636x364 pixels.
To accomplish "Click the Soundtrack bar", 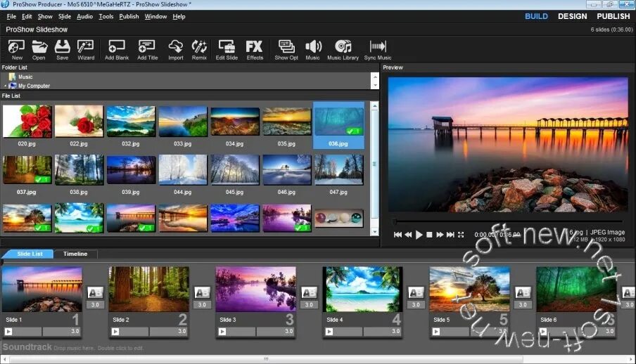I will (x=317, y=347).
